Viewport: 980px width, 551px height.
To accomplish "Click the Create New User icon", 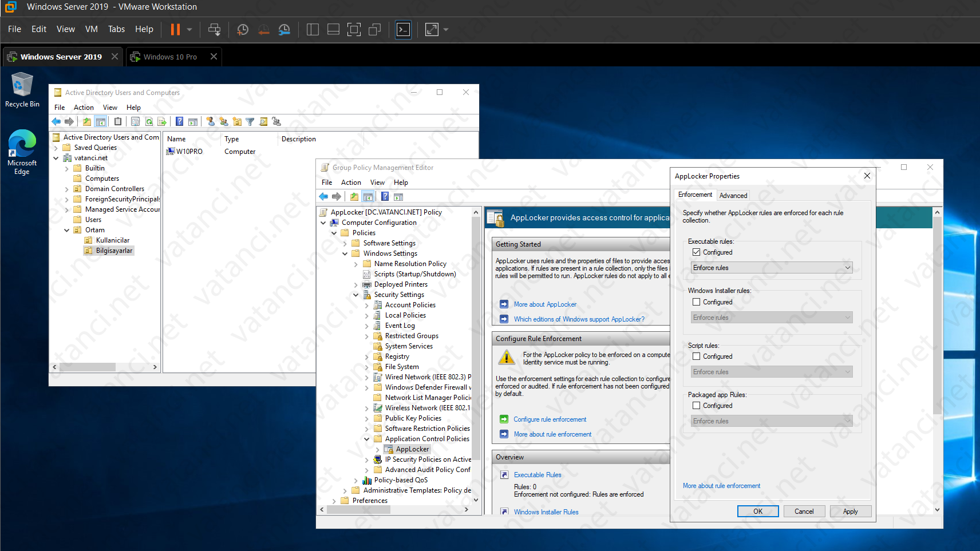I will (210, 121).
